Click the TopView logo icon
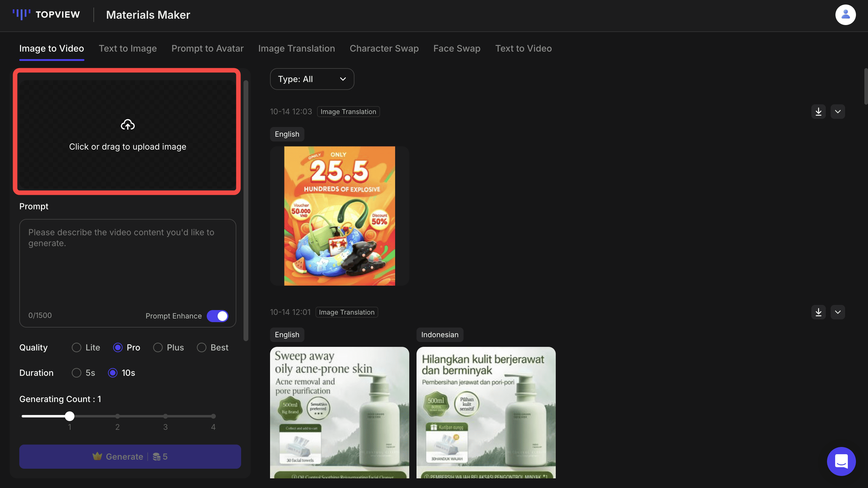This screenshot has width=868, height=488. pos(21,14)
